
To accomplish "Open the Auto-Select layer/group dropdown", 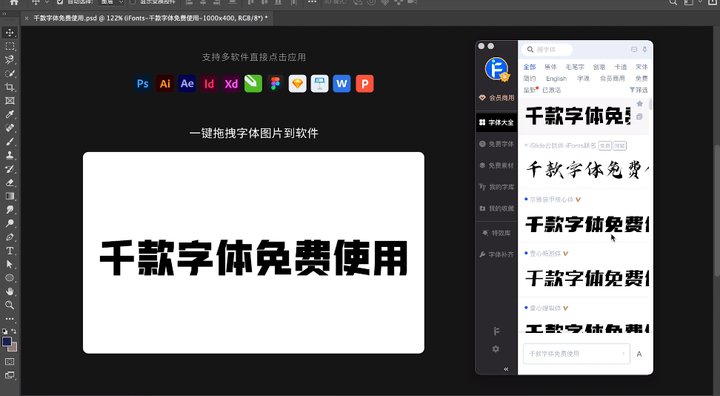I will [112, 2].
